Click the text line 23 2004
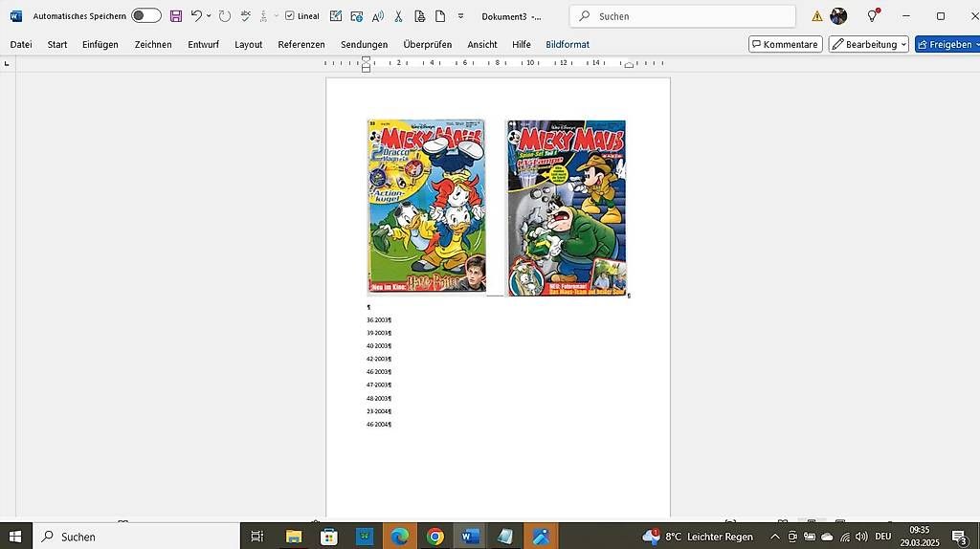 [x=378, y=411]
